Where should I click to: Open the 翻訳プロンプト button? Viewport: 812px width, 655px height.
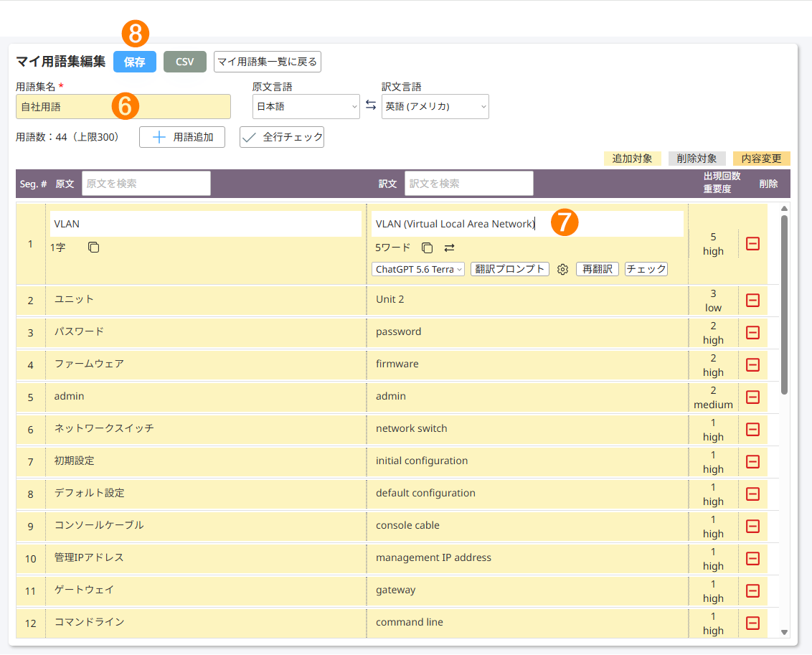(x=509, y=269)
